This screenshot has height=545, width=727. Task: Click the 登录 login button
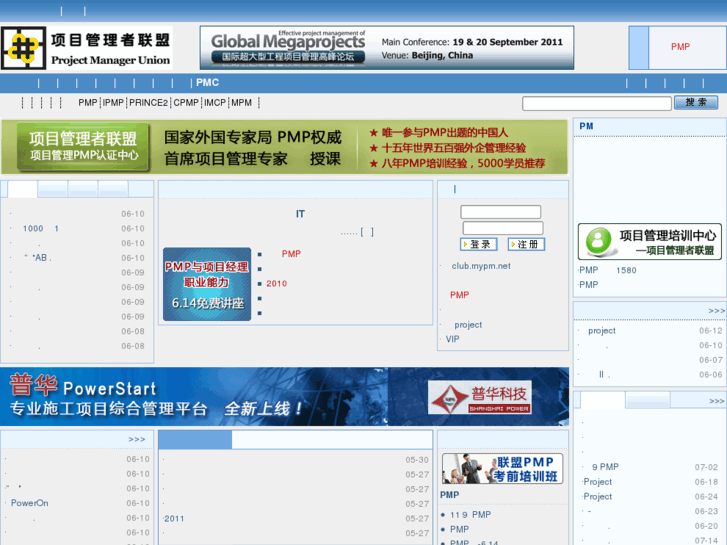click(x=479, y=244)
